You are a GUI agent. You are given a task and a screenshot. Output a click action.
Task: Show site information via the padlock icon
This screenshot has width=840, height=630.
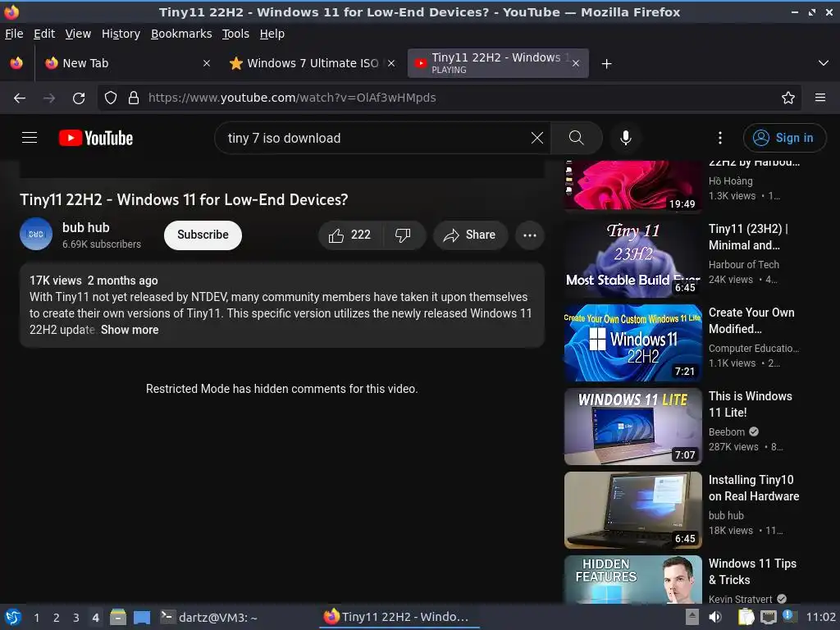(x=134, y=98)
